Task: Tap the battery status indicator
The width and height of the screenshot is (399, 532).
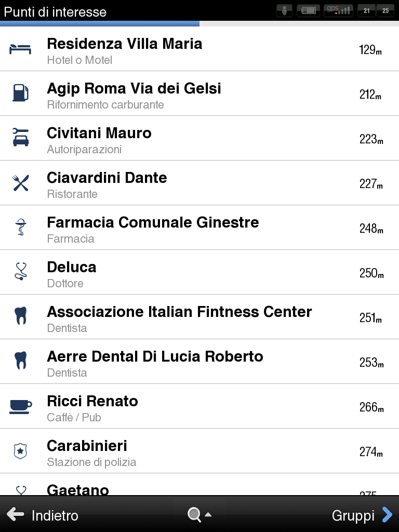Action: tap(309, 10)
